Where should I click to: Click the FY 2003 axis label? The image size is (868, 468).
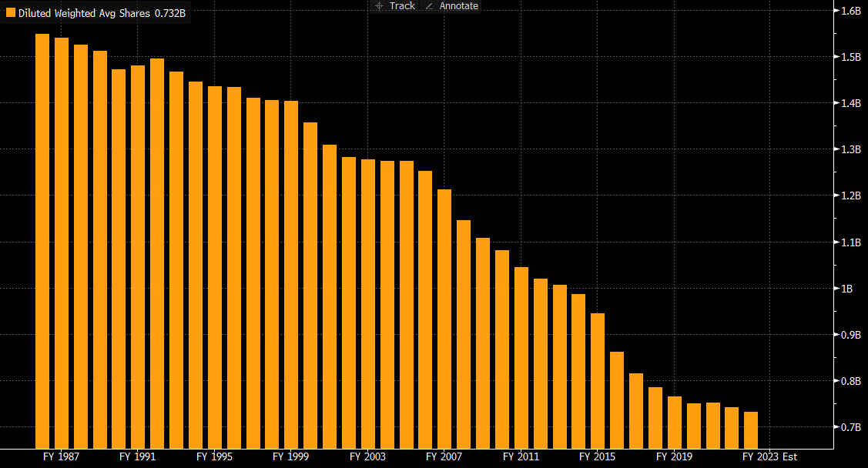pos(367,457)
